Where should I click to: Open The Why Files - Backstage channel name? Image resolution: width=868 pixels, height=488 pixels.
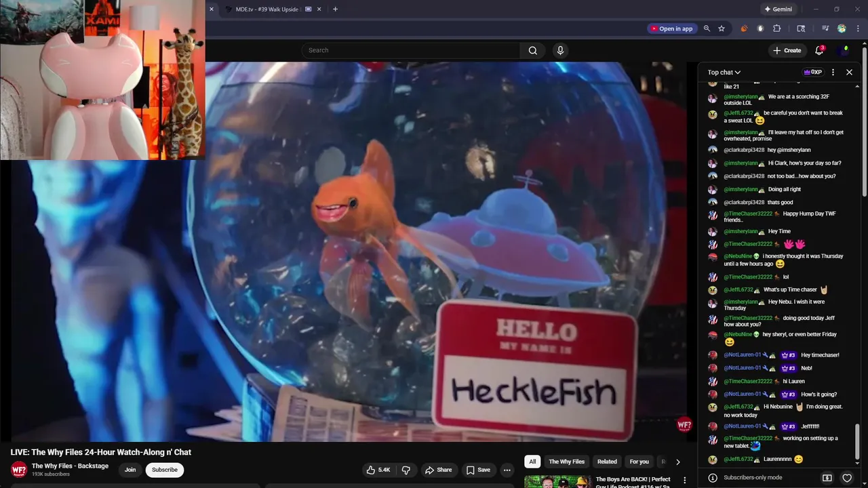coord(70,466)
